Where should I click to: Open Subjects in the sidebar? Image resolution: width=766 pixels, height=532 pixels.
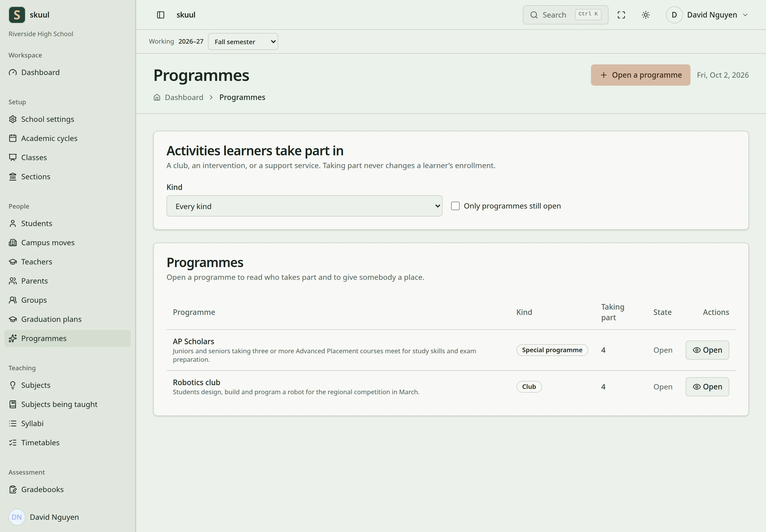pos(68,385)
